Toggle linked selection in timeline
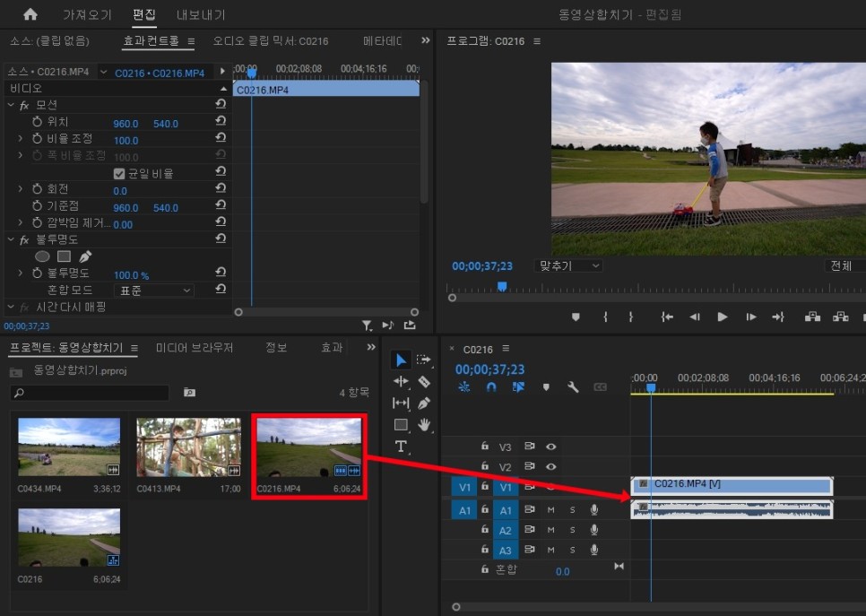866x616 pixels. [518, 387]
